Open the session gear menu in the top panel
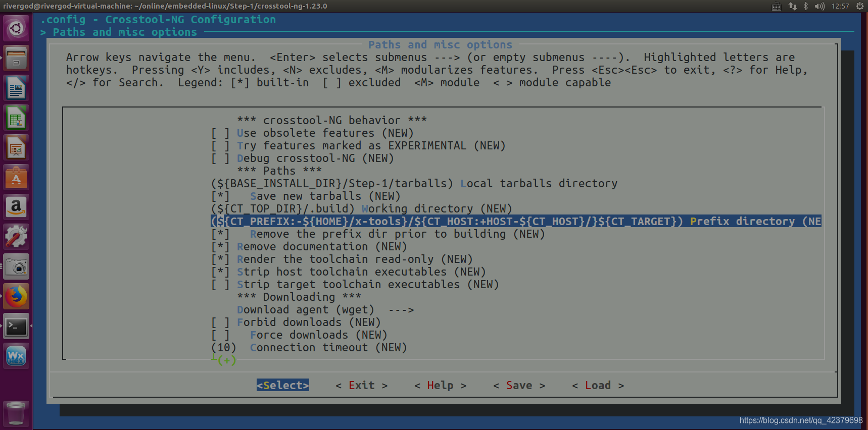The height and width of the screenshot is (430, 868). (859, 6)
